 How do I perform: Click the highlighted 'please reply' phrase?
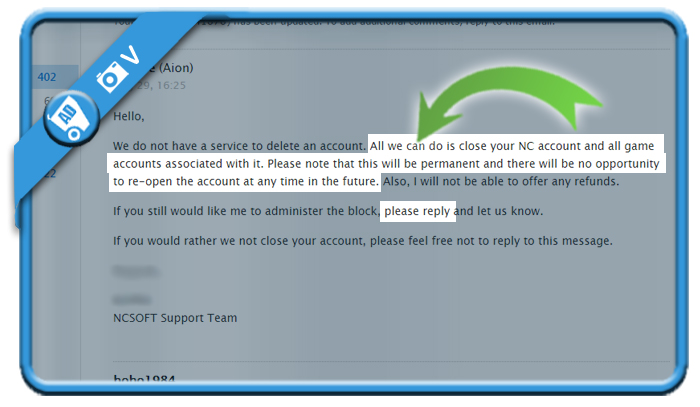[x=417, y=211]
